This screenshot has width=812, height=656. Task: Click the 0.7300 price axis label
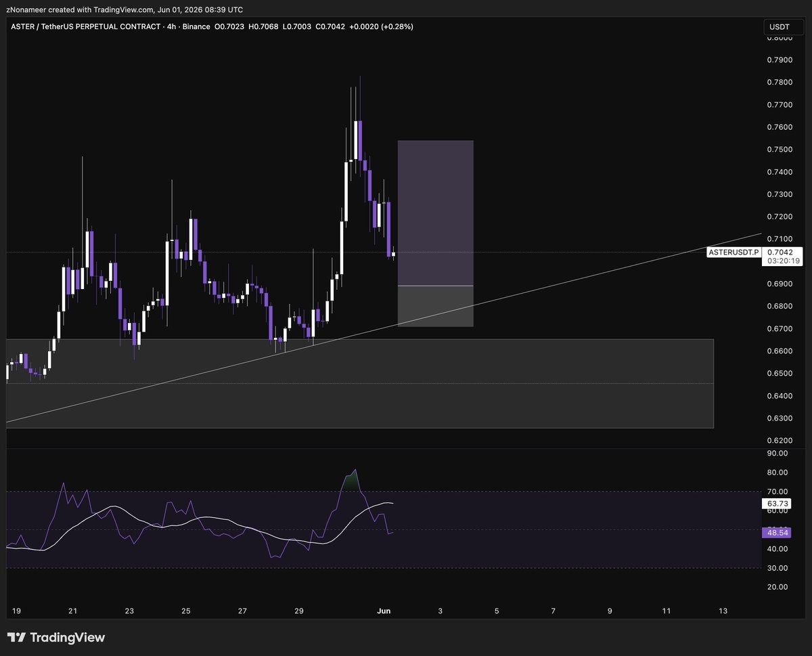point(780,194)
